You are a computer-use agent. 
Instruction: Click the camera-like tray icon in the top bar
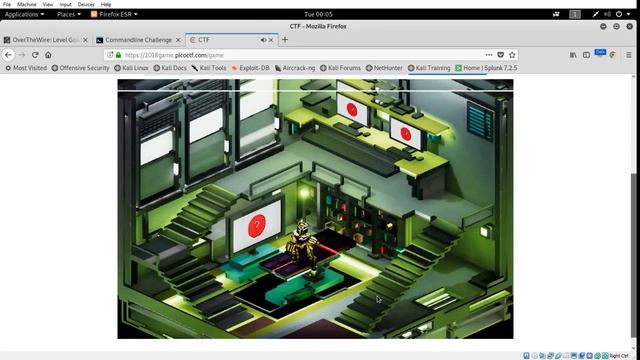(556, 14)
